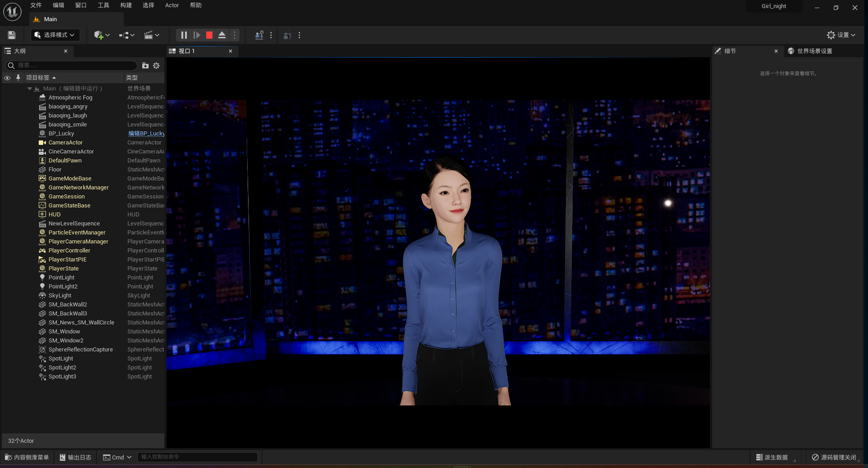Sort by 类型 column header
The image size is (868, 468).
pos(144,78)
